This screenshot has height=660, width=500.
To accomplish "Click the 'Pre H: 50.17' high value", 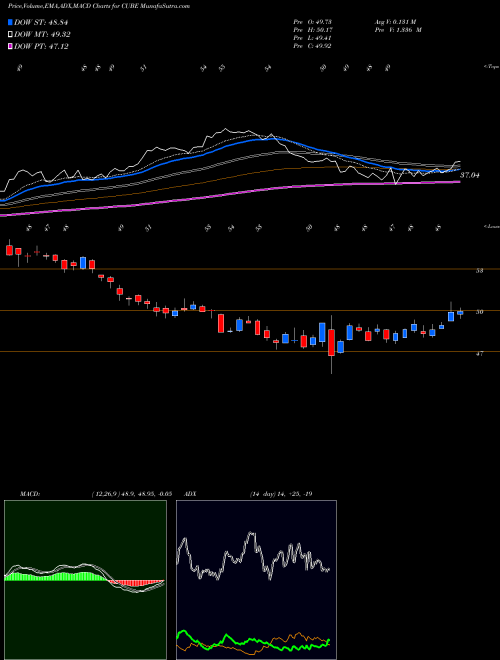I will click(312, 30).
